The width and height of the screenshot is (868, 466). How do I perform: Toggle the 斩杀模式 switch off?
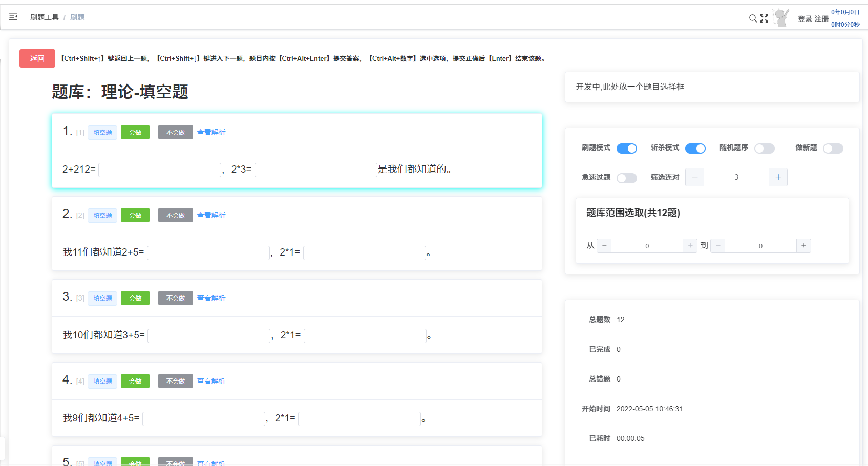(x=695, y=149)
